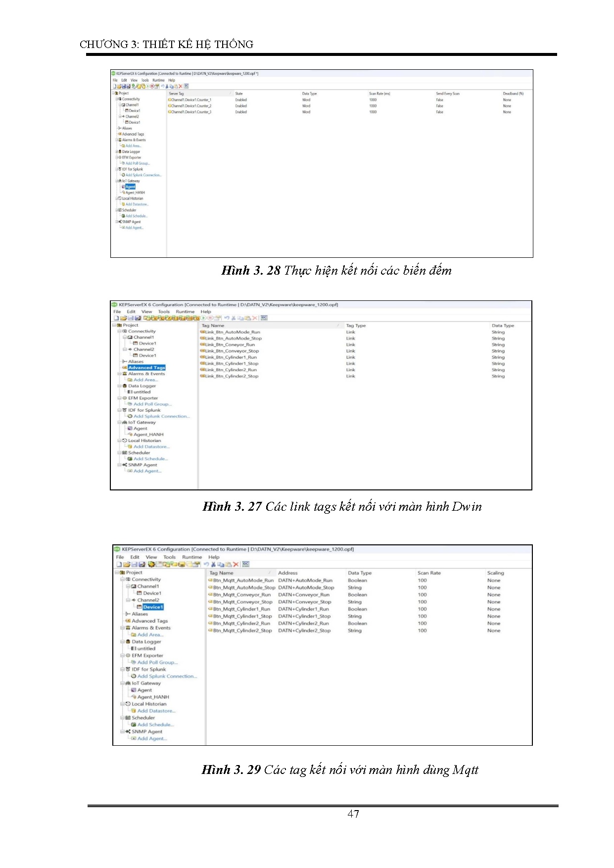The height and width of the screenshot is (868, 614).
Task: Collapse Connectivity node in link tags window
Action: pos(119,332)
